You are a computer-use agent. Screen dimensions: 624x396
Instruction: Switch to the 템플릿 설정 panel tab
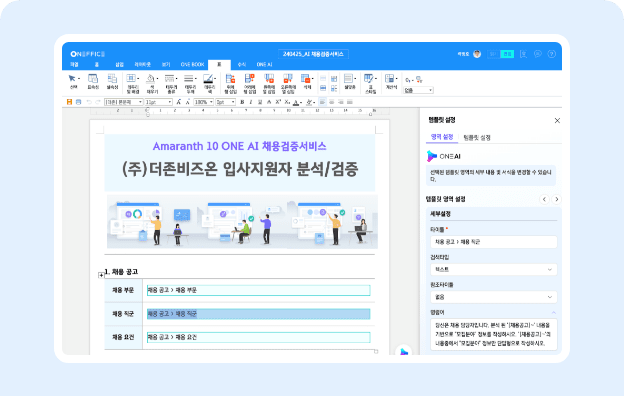point(477,138)
